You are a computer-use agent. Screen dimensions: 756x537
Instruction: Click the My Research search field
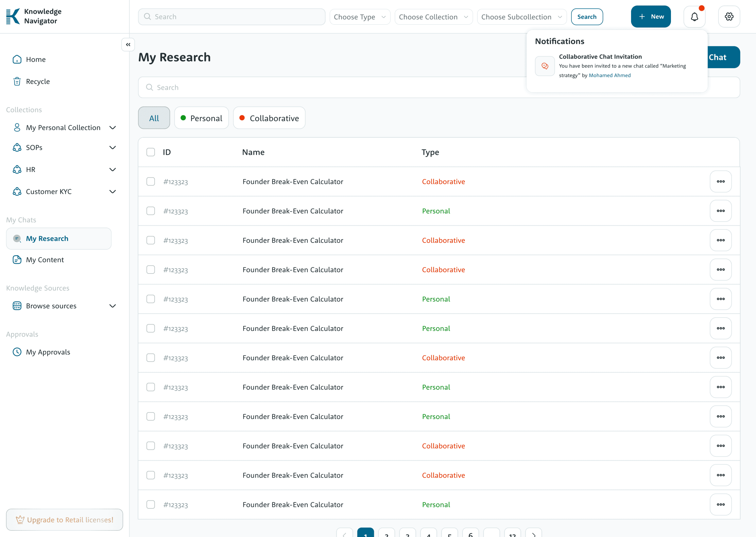tap(331, 87)
